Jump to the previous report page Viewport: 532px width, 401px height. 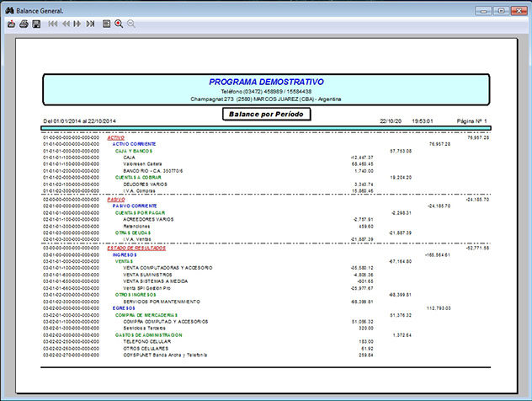[65, 24]
